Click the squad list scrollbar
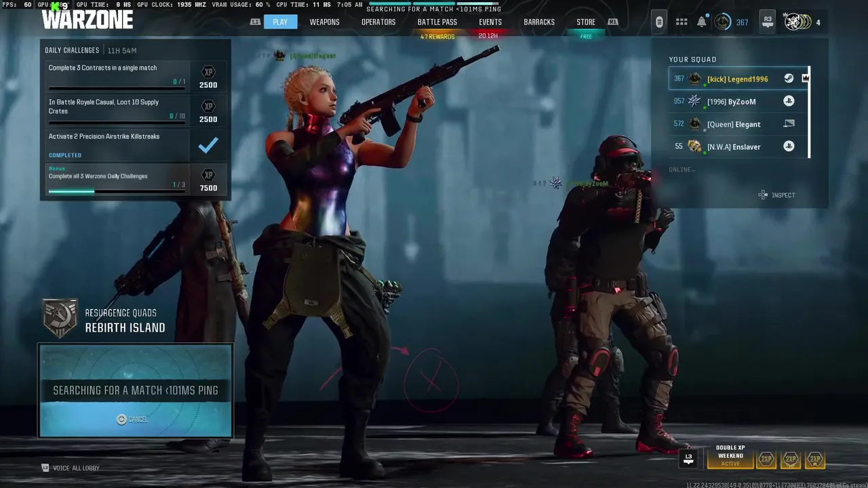868x488 pixels. [x=810, y=113]
